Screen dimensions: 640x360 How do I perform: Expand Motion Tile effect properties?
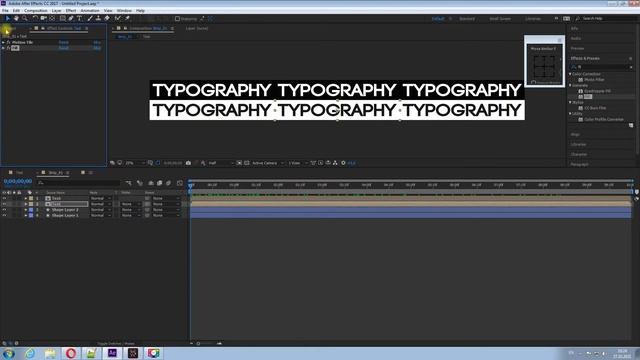pyautogui.click(x=3, y=42)
